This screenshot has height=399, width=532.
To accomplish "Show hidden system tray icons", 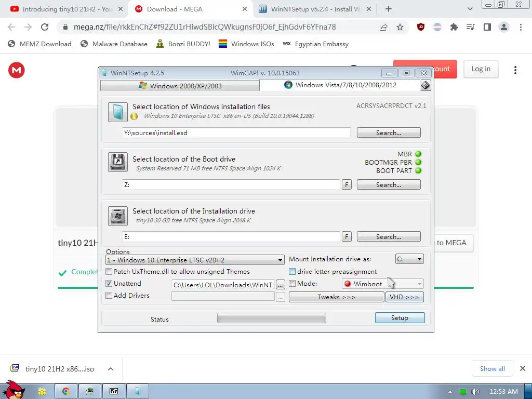I will 450,392.
